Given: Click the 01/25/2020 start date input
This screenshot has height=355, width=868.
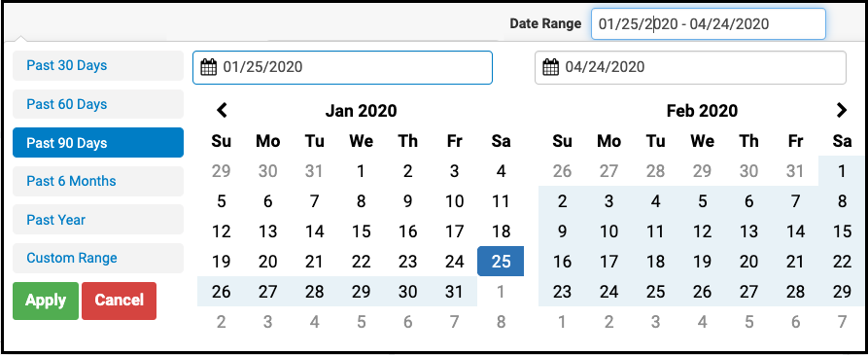Looking at the screenshot, I should [342, 67].
